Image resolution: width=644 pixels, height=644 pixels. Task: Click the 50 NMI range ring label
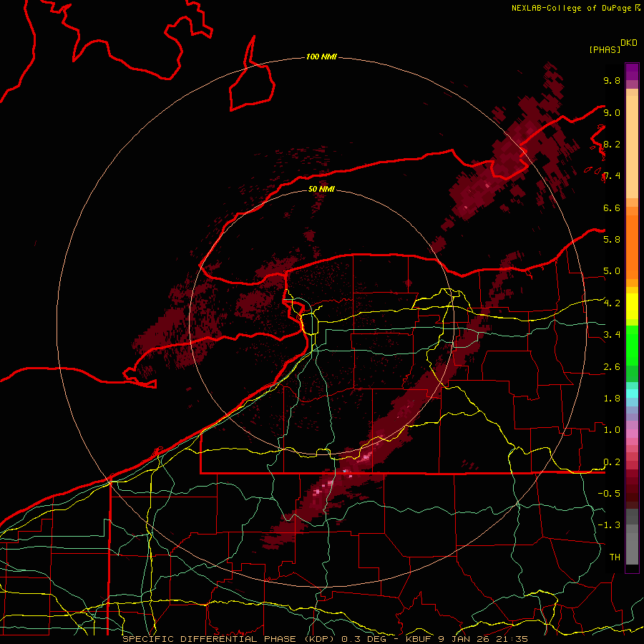(x=321, y=189)
